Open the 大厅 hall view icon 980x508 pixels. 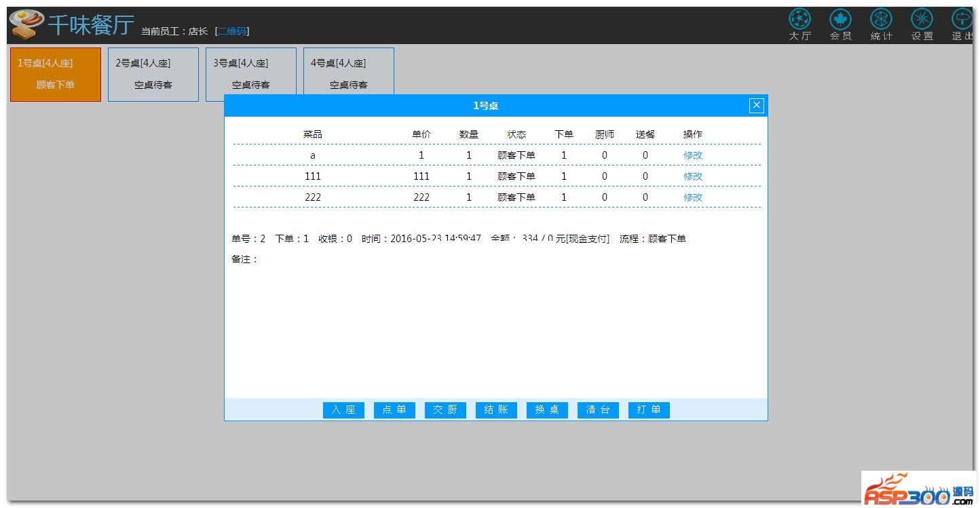point(799,24)
